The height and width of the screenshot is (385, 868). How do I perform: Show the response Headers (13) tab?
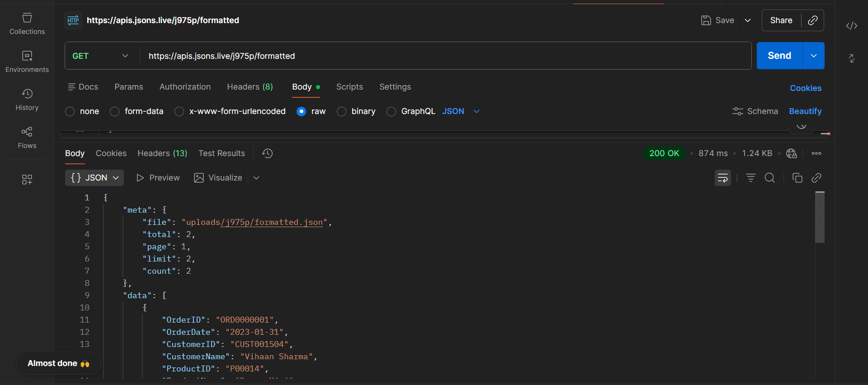coord(162,153)
